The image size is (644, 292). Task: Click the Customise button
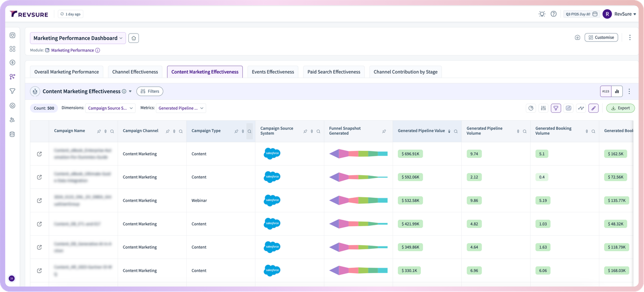[601, 38]
